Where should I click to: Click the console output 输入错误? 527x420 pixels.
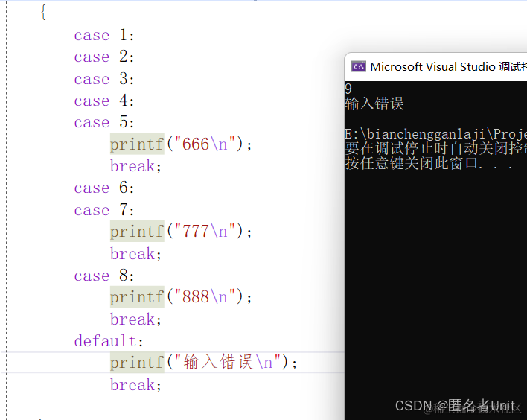[374, 104]
